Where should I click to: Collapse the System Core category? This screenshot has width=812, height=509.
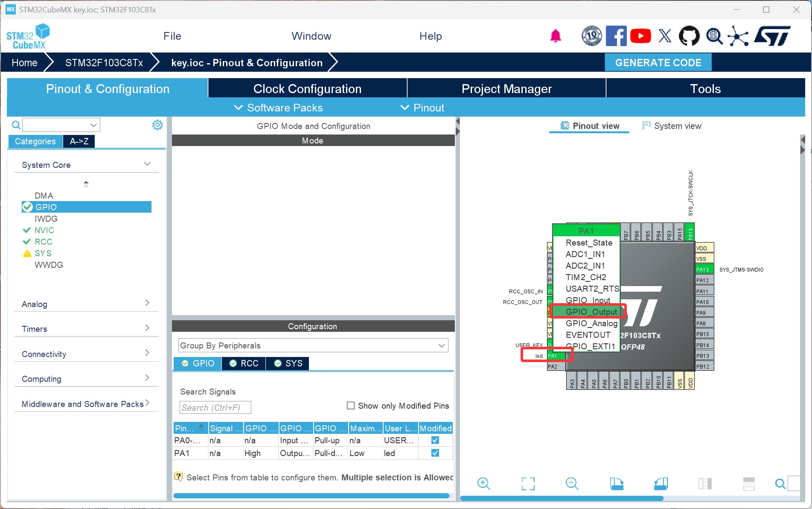tap(87, 165)
